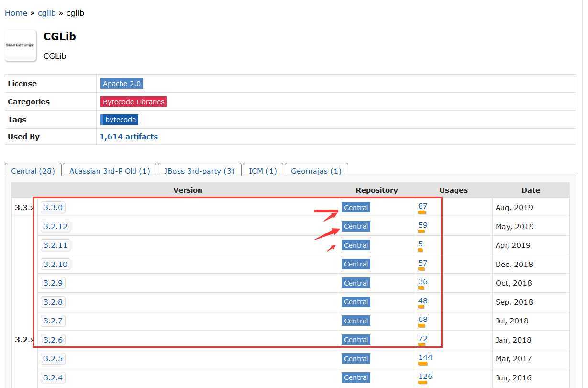This screenshot has width=588, height=388.
Task: Switch to the ICM (1) tab
Action: click(263, 171)
